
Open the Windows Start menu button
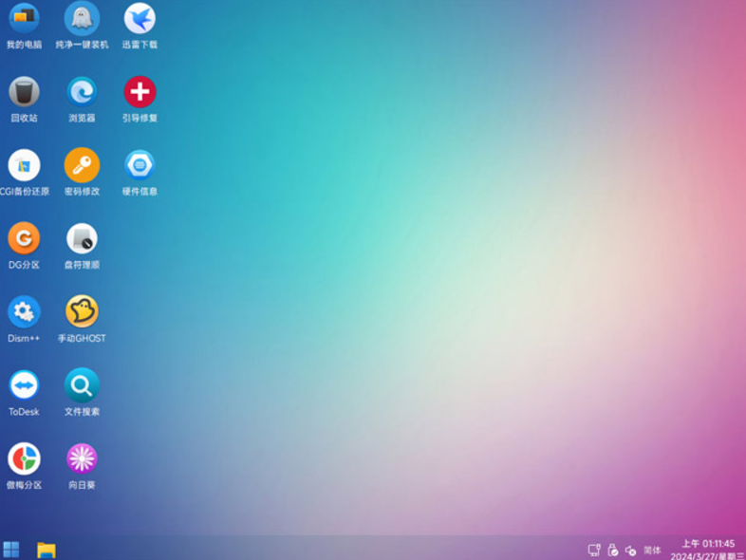tap(11, 550)
